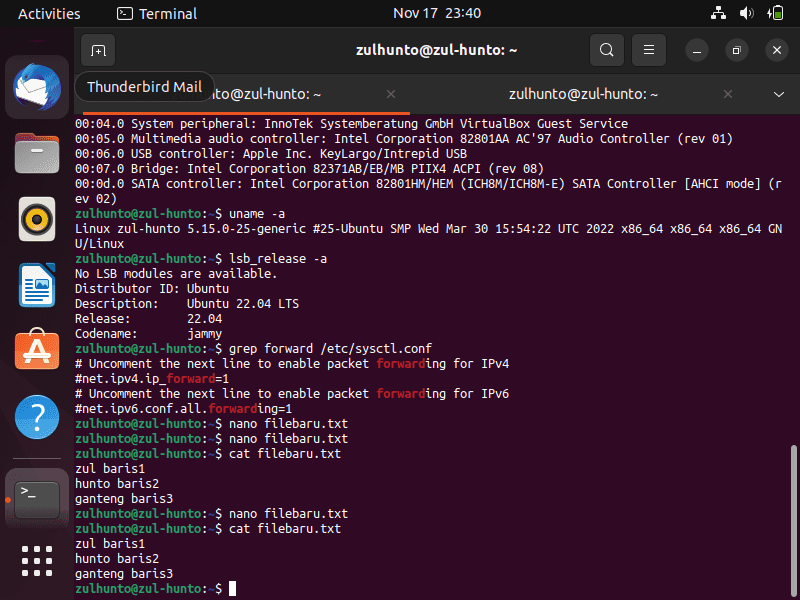Click 'grep forward /etc/sysctl.conf' command
The image size is (800, 600).
pyautogui.click(x=330, y=348)
